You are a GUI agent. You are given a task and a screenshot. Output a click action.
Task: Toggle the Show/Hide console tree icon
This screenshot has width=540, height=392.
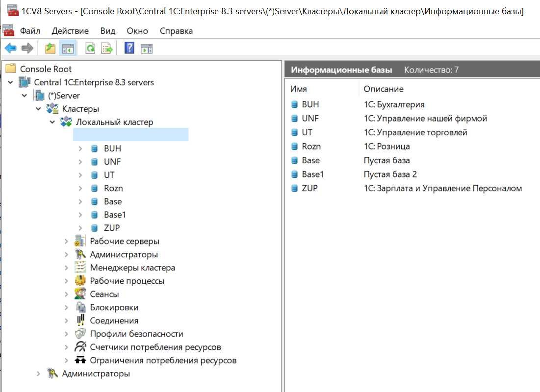(68, 49)
